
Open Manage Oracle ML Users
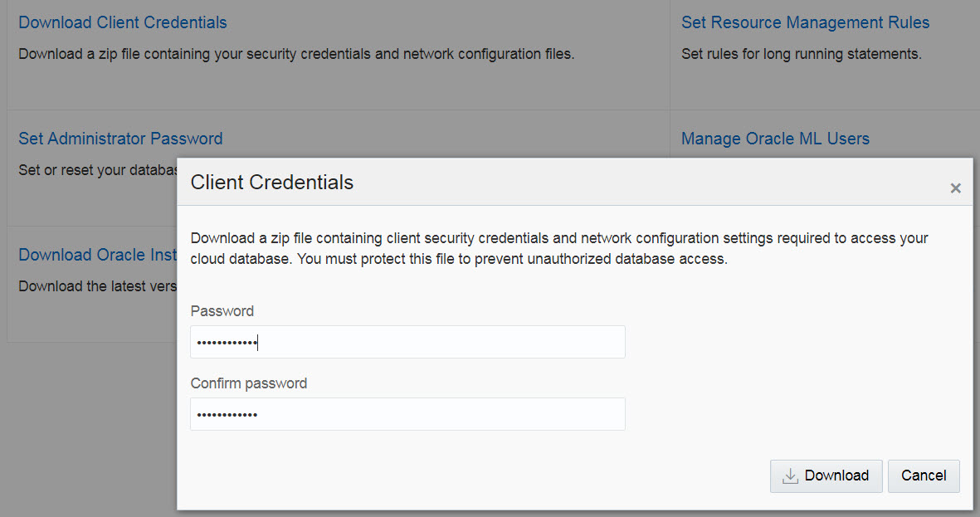pyautogui.click(x=775, y=139)
